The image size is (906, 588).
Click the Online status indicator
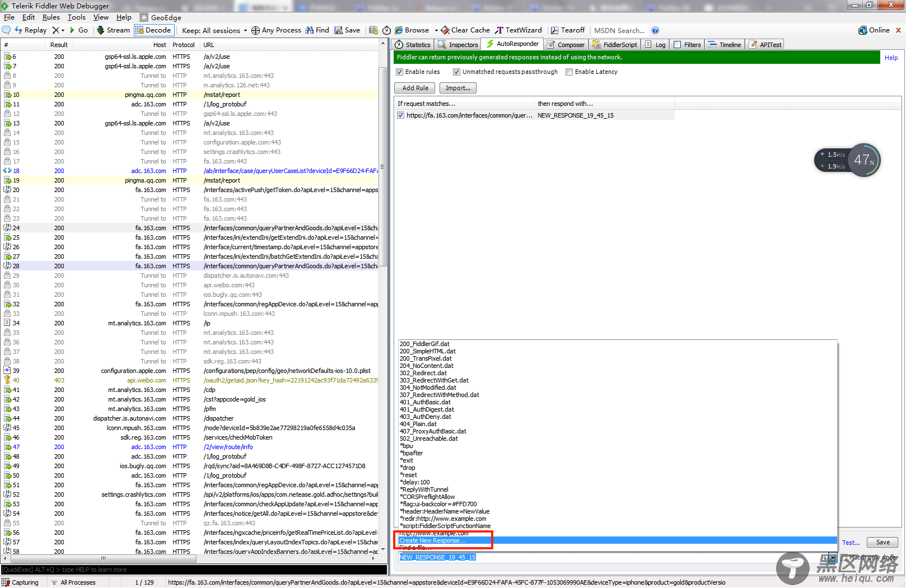point(874,30)
